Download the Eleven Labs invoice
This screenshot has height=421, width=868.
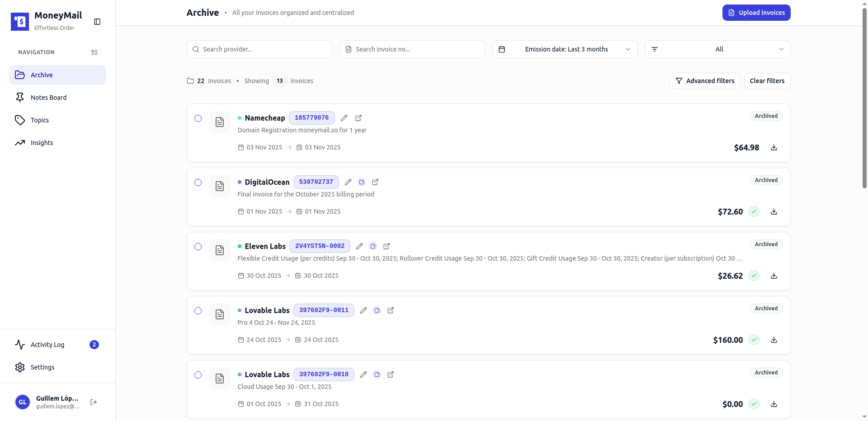click(x=774, y=276)
